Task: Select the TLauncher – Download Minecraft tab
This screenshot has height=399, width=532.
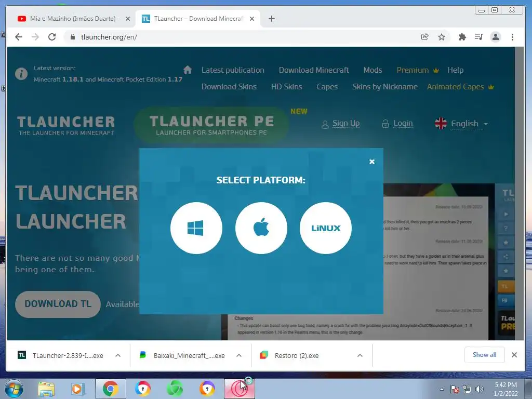Action: 199,19
